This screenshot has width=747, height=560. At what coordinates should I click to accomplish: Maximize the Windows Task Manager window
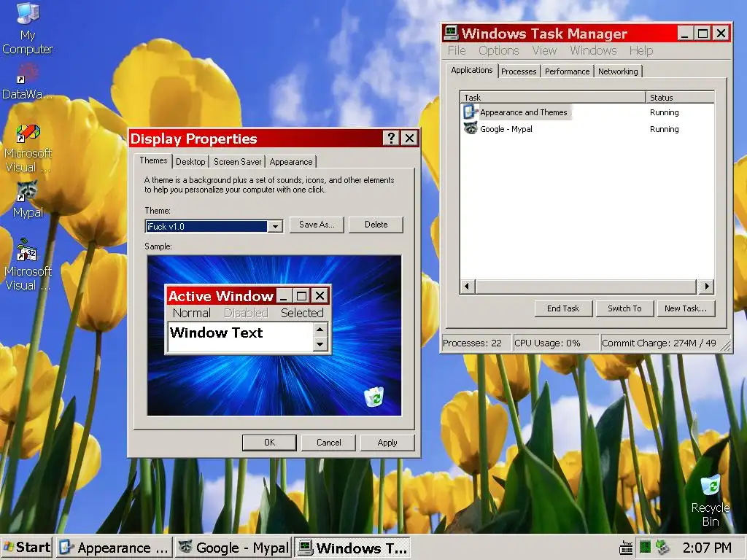(x=703, y=34)
